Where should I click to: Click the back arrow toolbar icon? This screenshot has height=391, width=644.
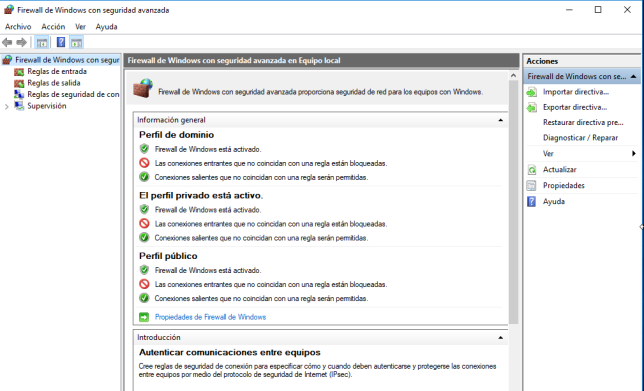[7, 42]
